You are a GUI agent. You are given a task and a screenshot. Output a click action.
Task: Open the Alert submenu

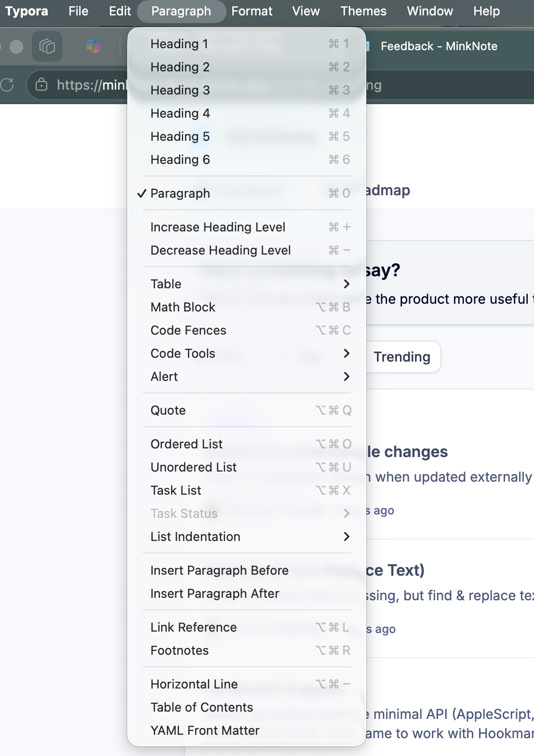(247, 377)
